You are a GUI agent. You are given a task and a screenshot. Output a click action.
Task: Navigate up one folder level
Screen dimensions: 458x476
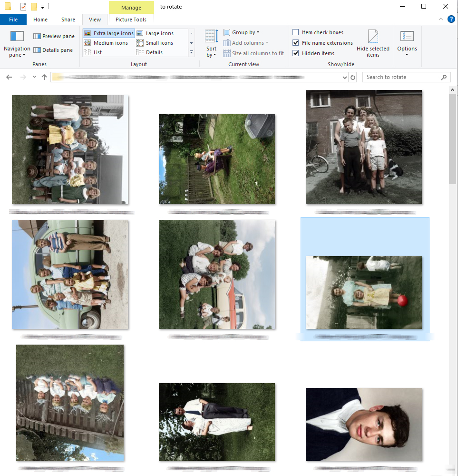(44, 77)
